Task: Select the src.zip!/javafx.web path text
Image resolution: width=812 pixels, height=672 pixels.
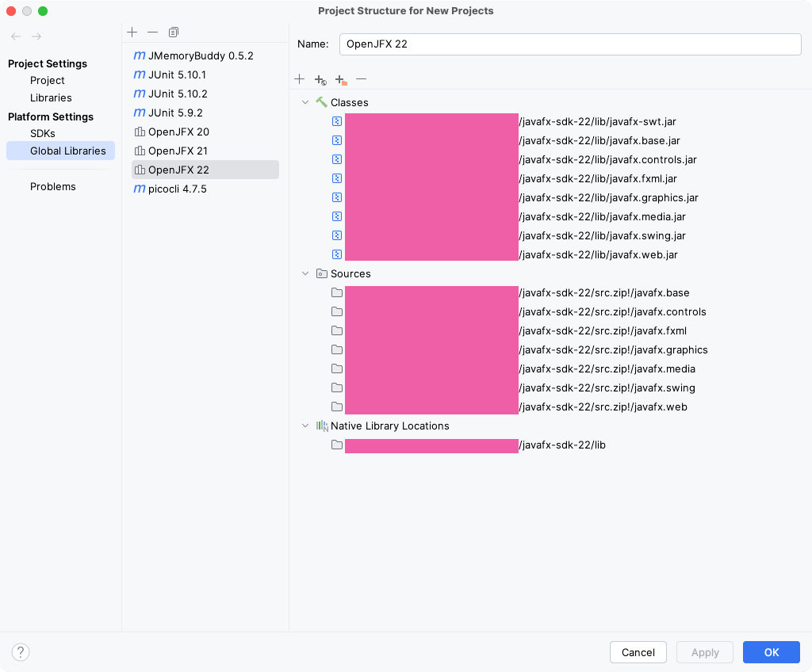Action: [x=603, y=407]
